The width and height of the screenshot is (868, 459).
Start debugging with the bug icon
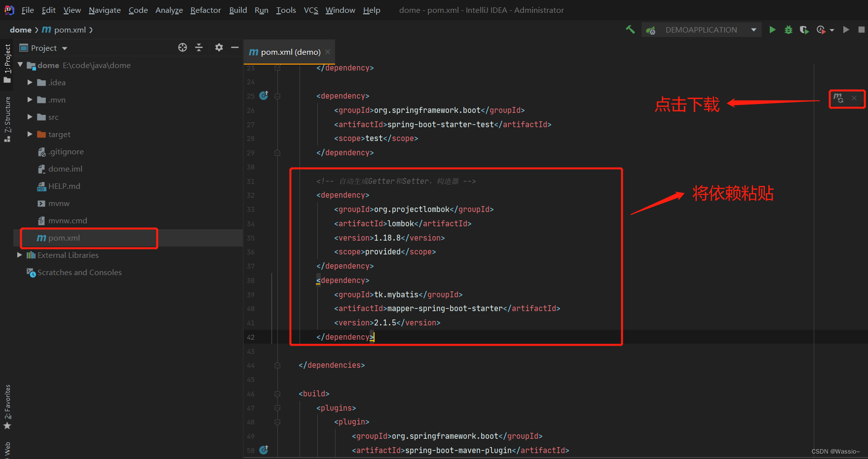click(789, 30)
